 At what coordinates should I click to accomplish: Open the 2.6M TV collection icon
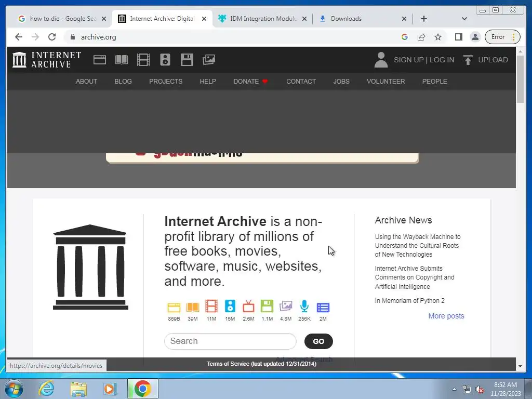(248, 307)
